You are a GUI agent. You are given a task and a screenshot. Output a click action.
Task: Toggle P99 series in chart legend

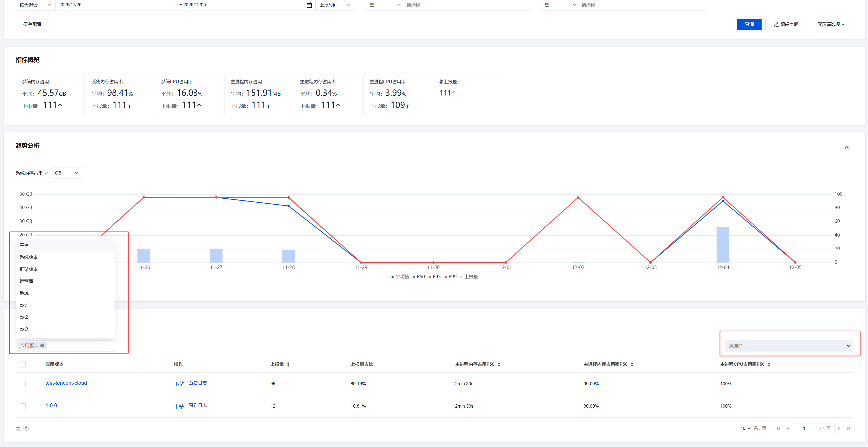point(451,277)
